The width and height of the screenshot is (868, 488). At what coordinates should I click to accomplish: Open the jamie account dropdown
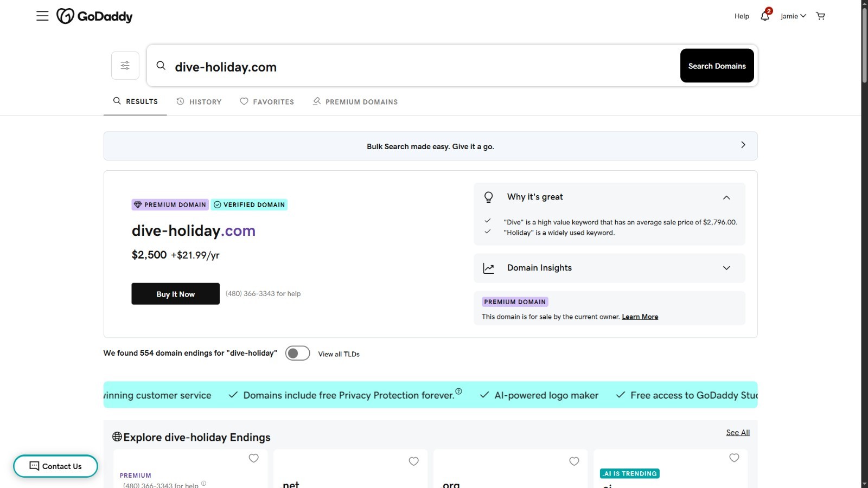point(793,16)
